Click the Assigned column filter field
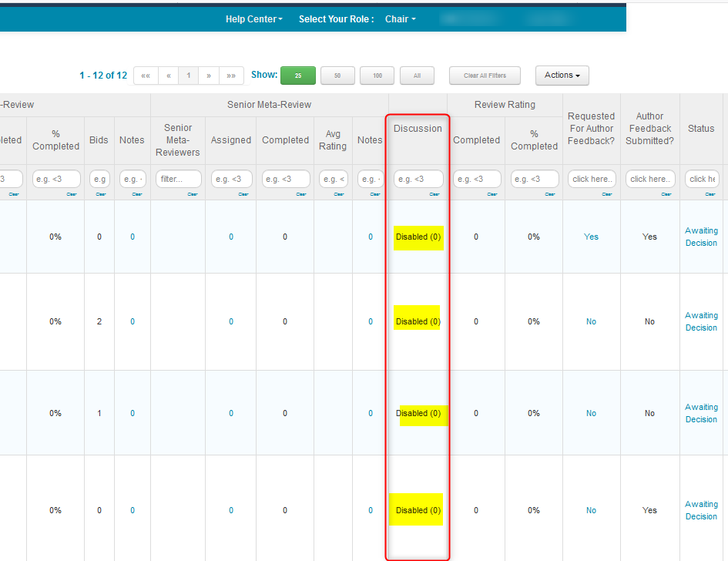 (231, 179)
